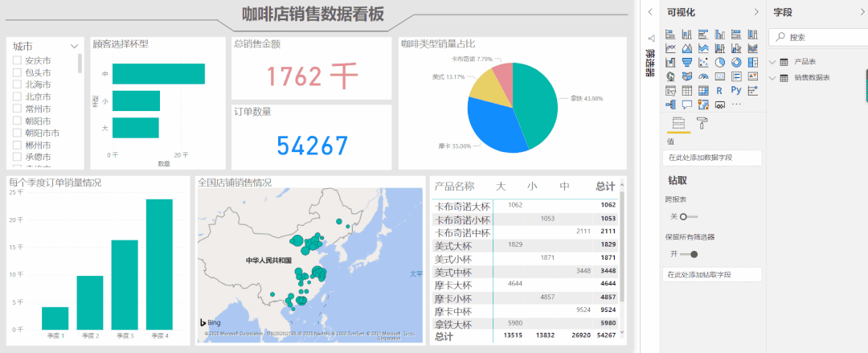Viewport: 868px width, 353px height.
Task: Expand the 产品表 table fields
Action: (773, 61)
